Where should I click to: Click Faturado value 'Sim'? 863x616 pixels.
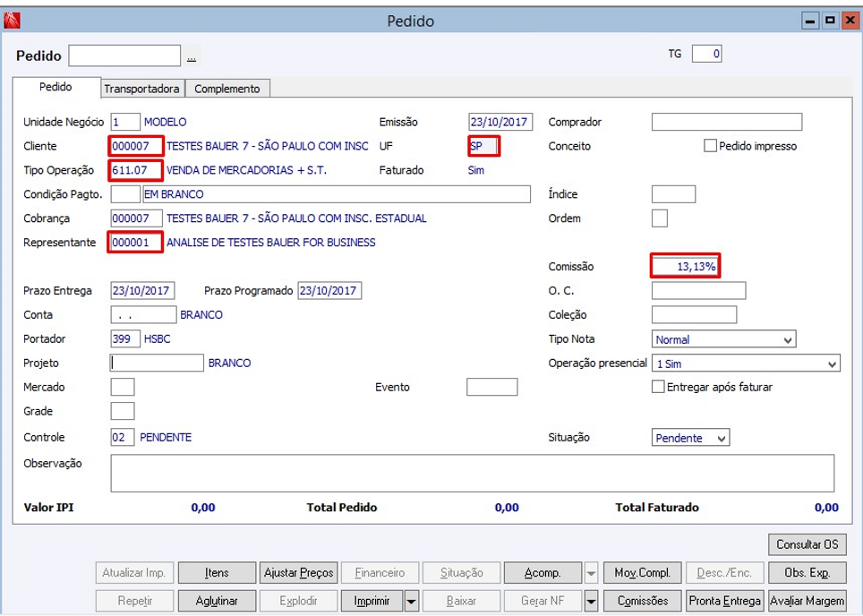[x=476, y=170]
